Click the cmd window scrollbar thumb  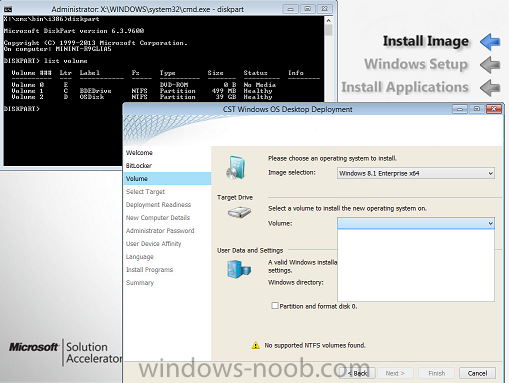[328, 30]
